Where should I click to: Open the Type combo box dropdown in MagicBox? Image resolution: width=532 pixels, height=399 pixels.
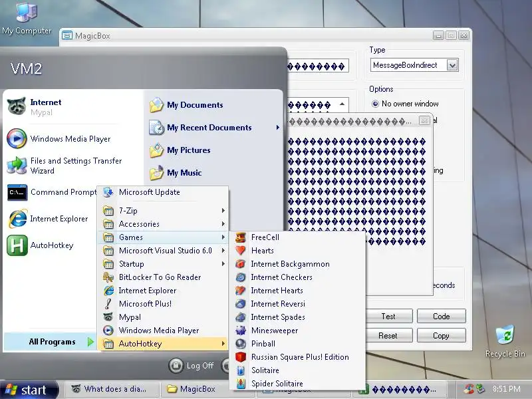[x=452, y=65]
